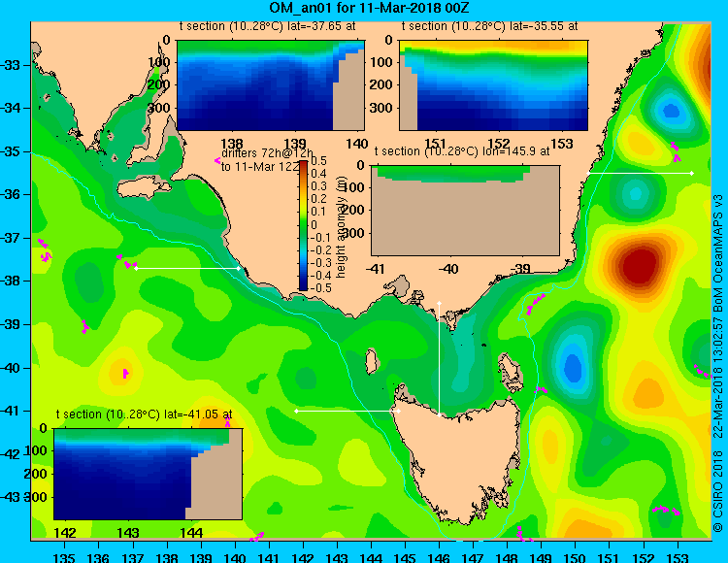Select the title 't section (10..28°C) lon=145.9 at'
This screenshot has width=728, height=563.
[x=462, y=151]
